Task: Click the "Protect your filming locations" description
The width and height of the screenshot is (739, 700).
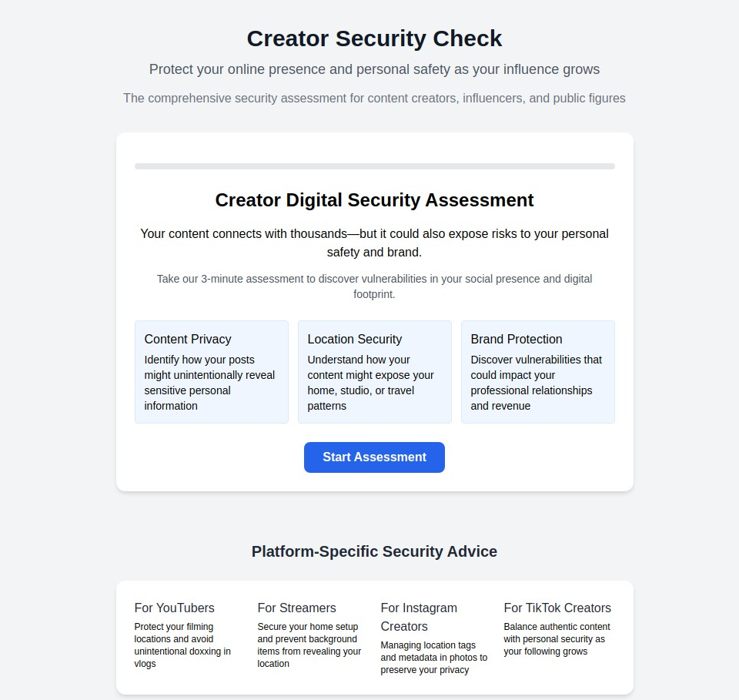Action: click(182, 645)
